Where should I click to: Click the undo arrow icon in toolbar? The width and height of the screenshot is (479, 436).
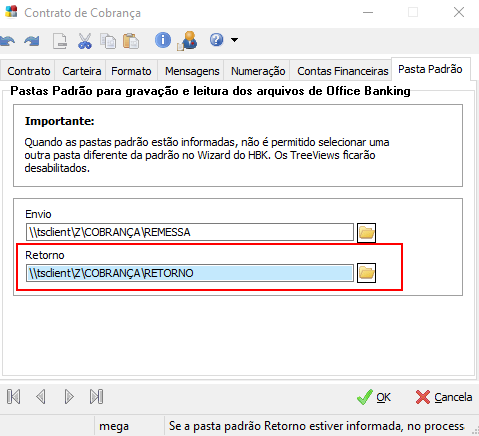(7, 41)
